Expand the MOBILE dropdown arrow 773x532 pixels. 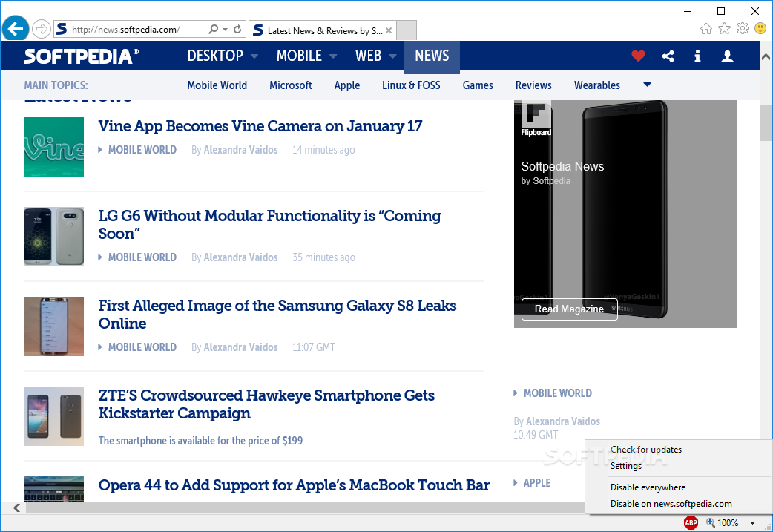333,56
